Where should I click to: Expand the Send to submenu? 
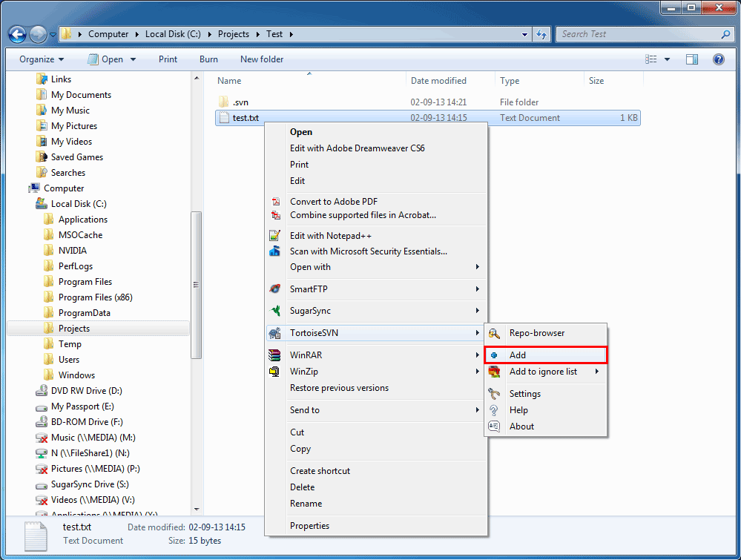[477, 410]
